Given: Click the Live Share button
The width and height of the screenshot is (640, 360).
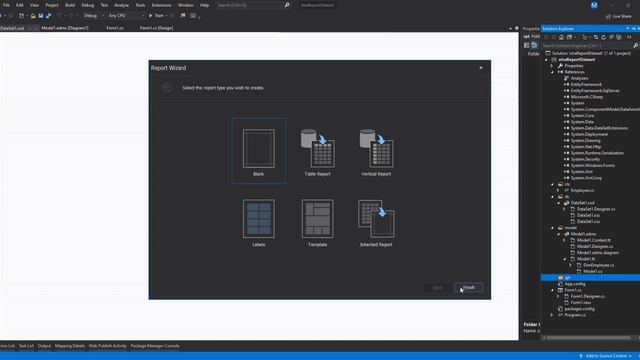Looking at the screenshot, I should (x=619, y=16).
